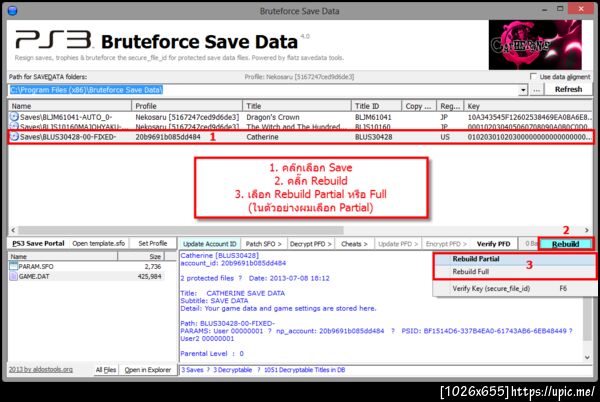Click the Refresh button
Screen dimensions: 600x402
(x=568, y=90)
